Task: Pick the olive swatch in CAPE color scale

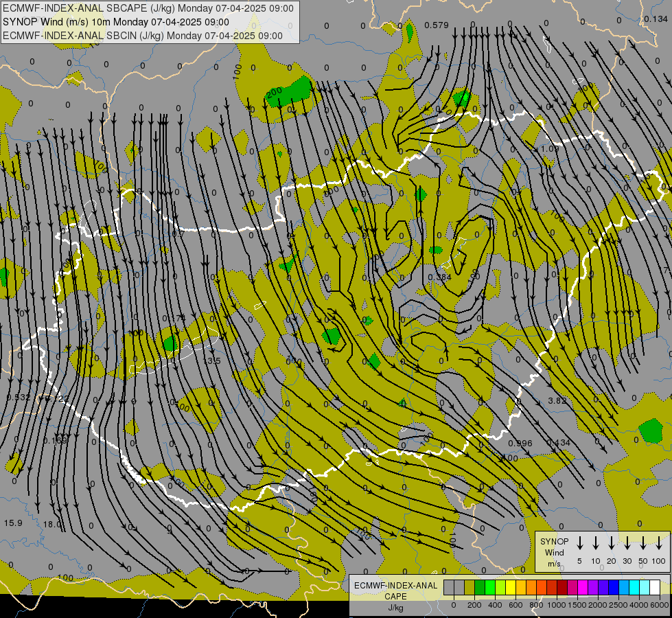Action: click(470, 587)
